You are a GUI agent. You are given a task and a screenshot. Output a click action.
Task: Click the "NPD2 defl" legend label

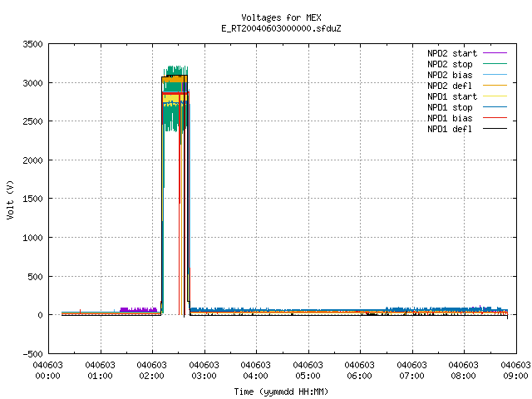(x=450, y=86)
